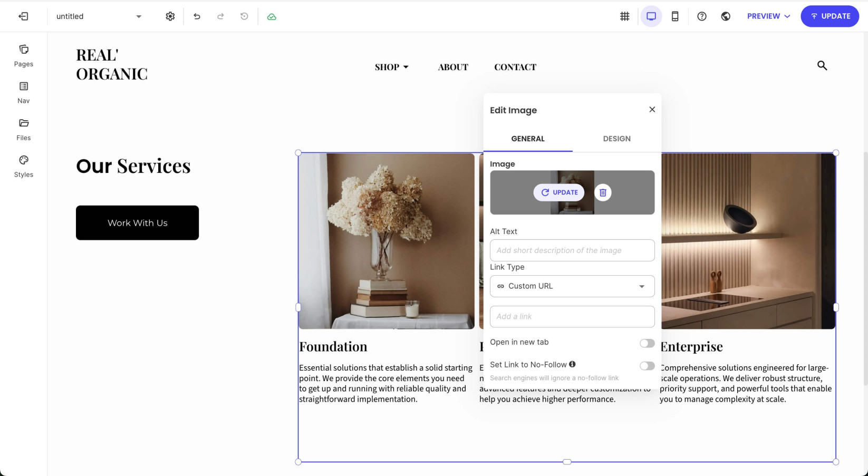The height and width of the screenshot is (476, 868).
Task: Select the Enterprise kitchen image
Action: pyautogui.click(x=748, y=241)
